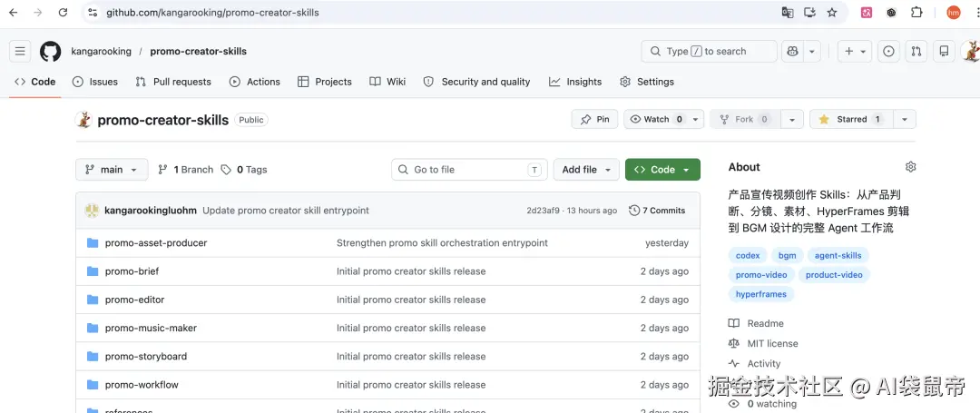
Task: Pin the repository with Pin button
Action: pyautogui.click(x=594, y=119)
